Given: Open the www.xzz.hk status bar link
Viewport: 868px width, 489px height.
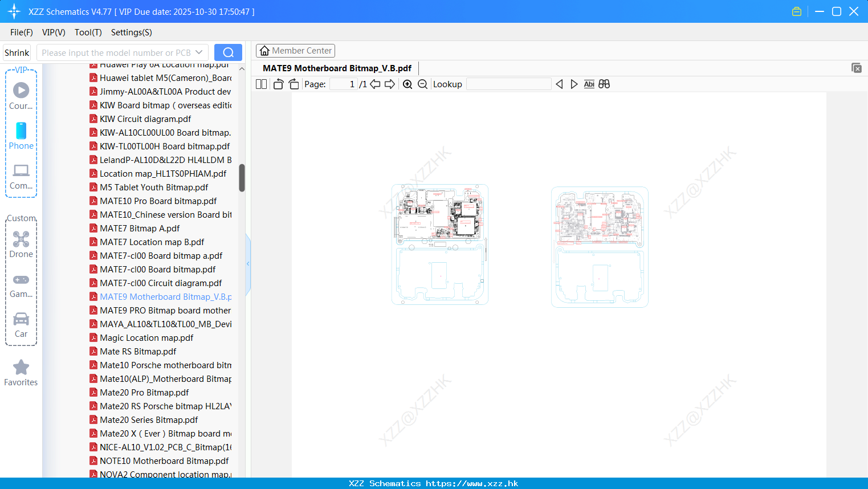Looking at the screenshot, I should click(x=472, y=483).
